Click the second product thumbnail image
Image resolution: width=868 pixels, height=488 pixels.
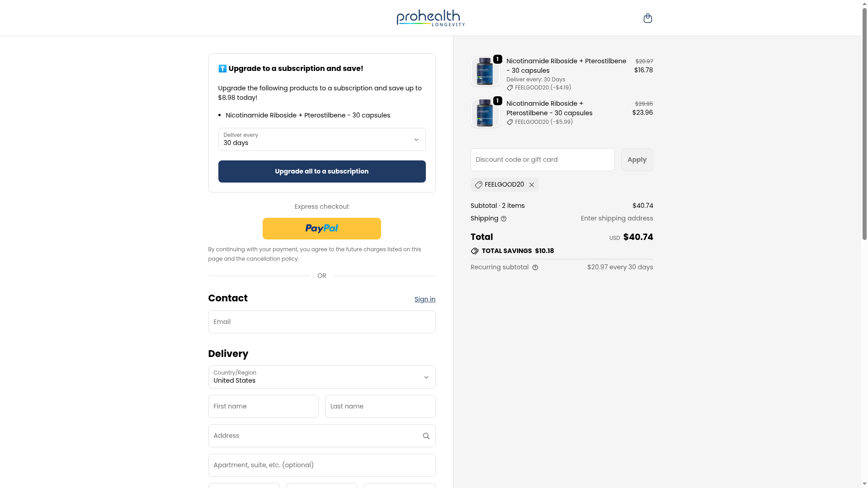pyautogui.click(x=485, y=113)
